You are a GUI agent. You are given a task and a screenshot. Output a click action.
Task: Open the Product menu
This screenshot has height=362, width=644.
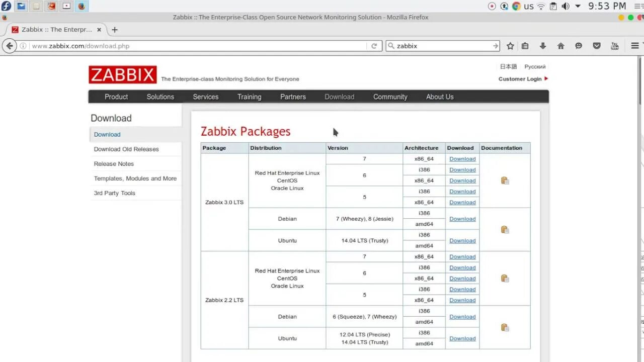tap(116, 97)
